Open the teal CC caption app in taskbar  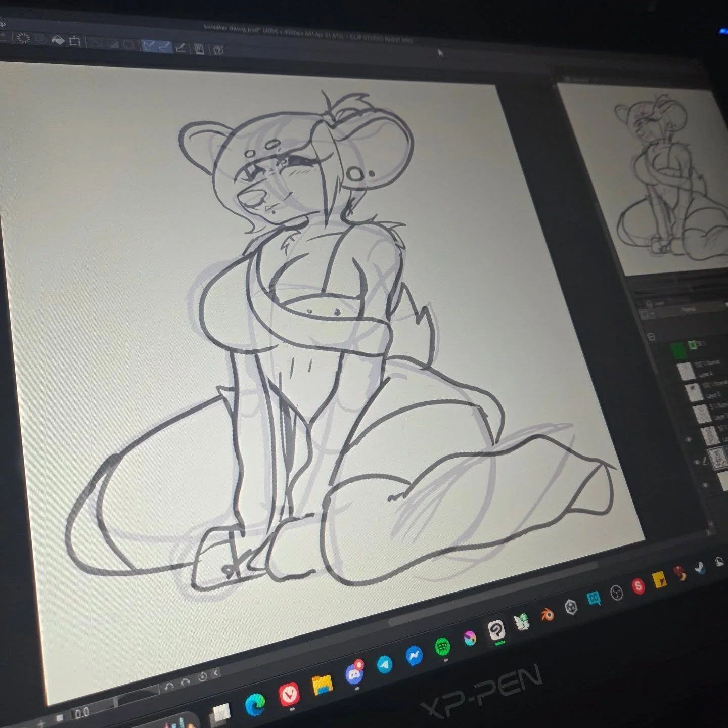(x=594, y=599)
